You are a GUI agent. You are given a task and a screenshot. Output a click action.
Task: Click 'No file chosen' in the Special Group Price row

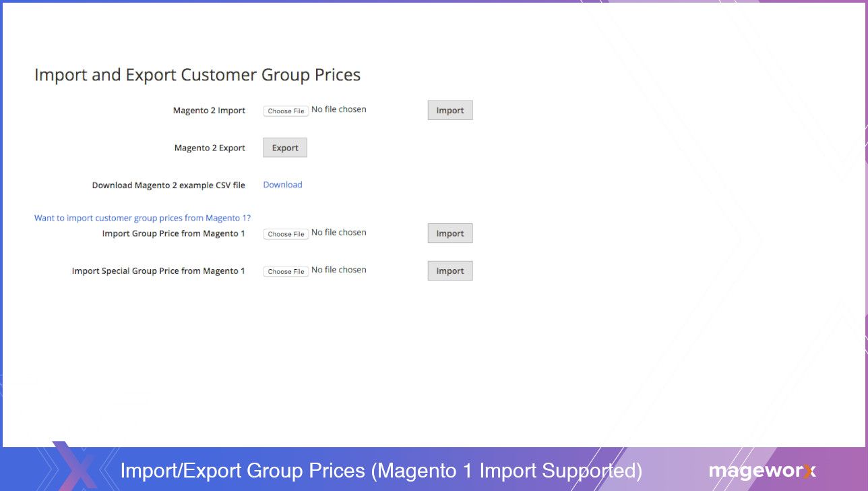pos(339,270)
